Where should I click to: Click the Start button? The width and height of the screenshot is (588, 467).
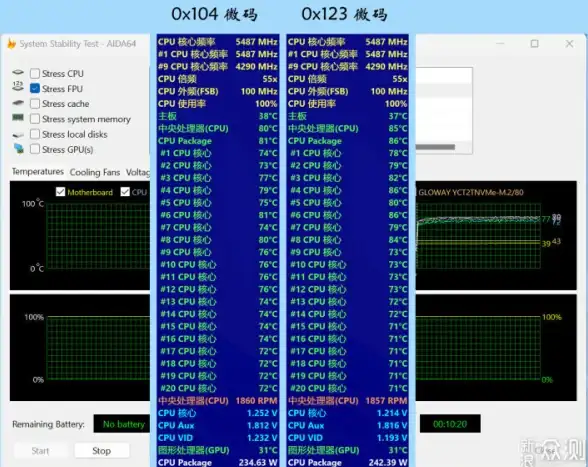(40, 450)
